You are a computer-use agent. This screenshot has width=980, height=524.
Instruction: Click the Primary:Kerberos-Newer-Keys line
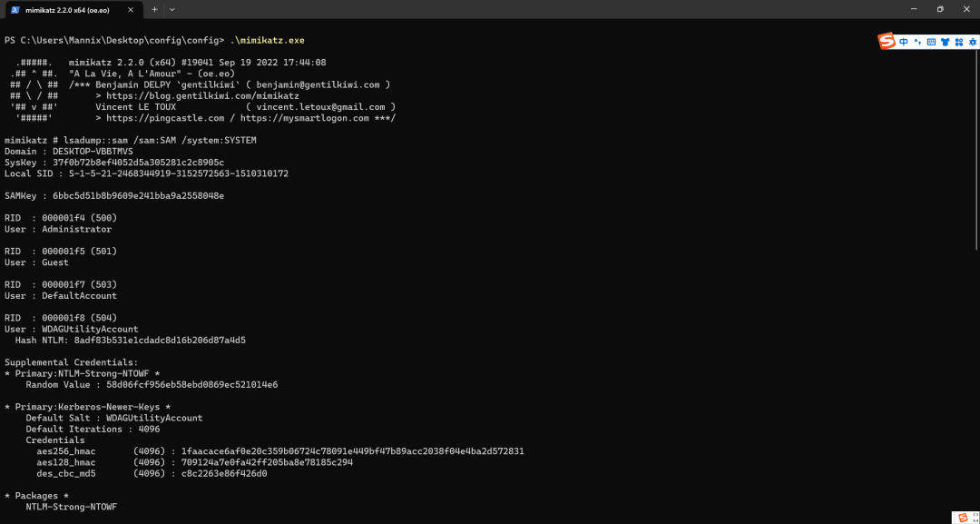(87, 407)
